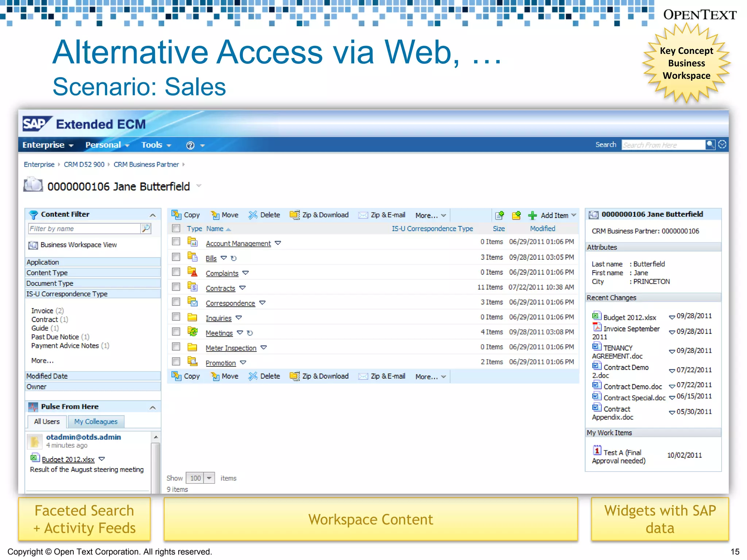747x560 pixels.
Task: Check the Promotion row checkbox
Action: click(x=176, y=362)
